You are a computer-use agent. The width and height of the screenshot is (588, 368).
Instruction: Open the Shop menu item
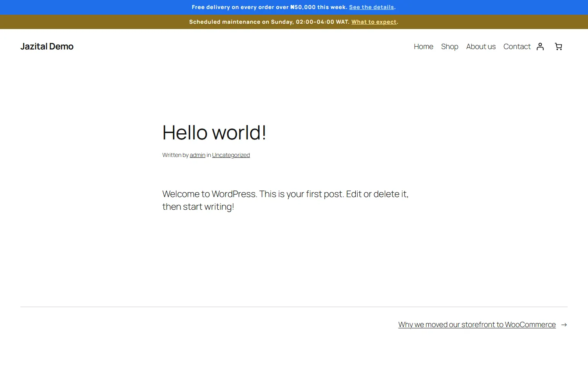point(450,47)
